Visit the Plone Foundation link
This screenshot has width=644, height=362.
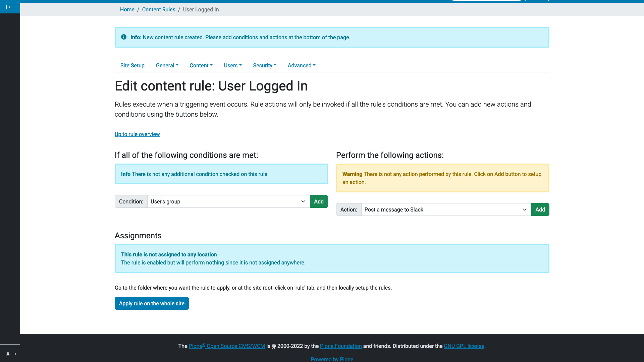[341, 346]
